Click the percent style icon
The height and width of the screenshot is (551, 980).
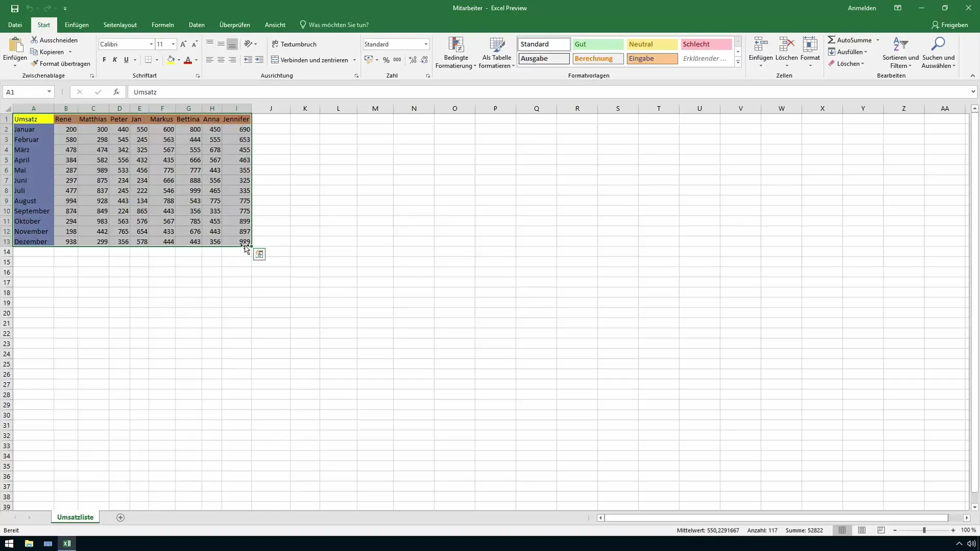tap(386, 60)
